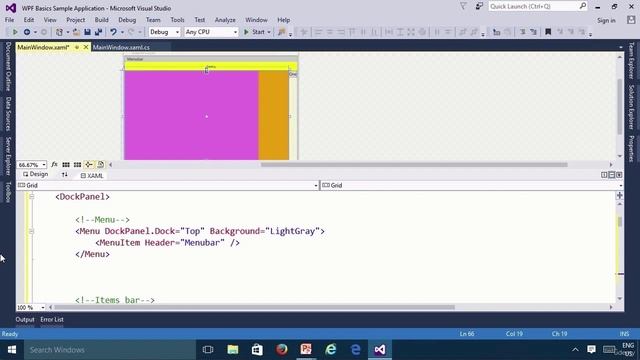Toggle snap to gridlines button
The height and width of the screenshot is (360, 640).
(x=77, y=164)
